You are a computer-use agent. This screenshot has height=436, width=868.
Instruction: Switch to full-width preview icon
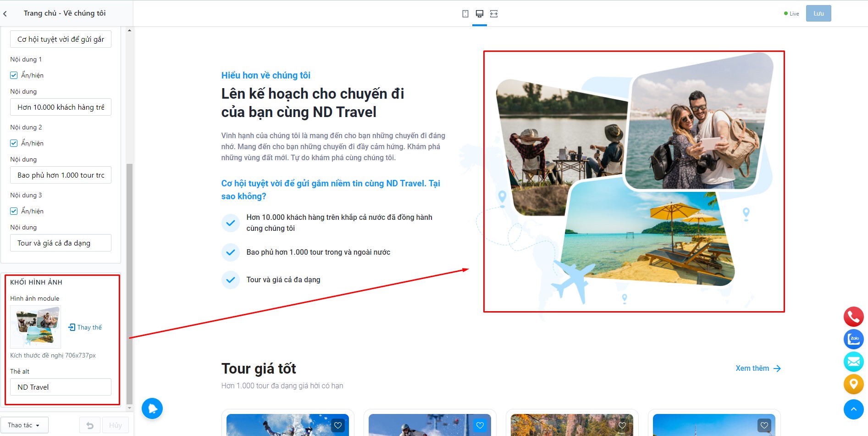pos(494,14)
